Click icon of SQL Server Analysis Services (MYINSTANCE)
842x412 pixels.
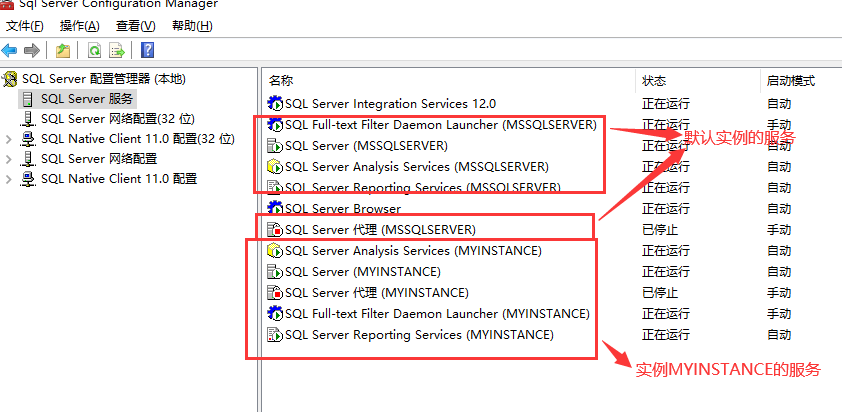pyautogui.click(x=275, y=250)
